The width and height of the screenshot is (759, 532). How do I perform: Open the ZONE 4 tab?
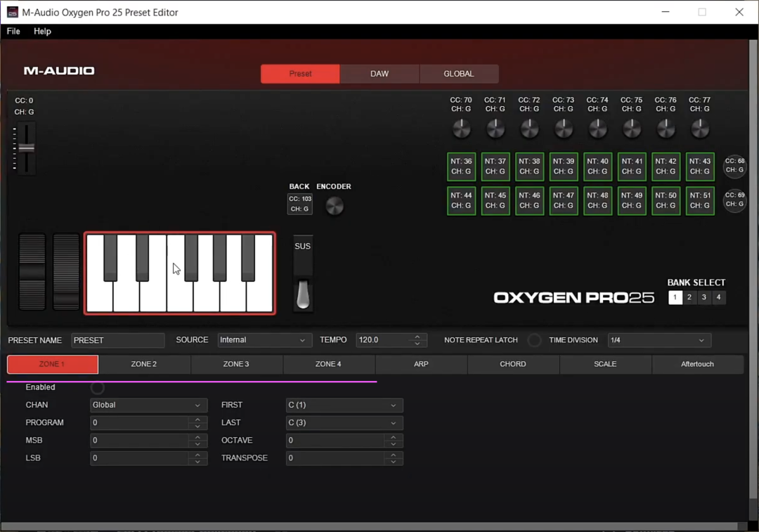(x=329, y=364)
